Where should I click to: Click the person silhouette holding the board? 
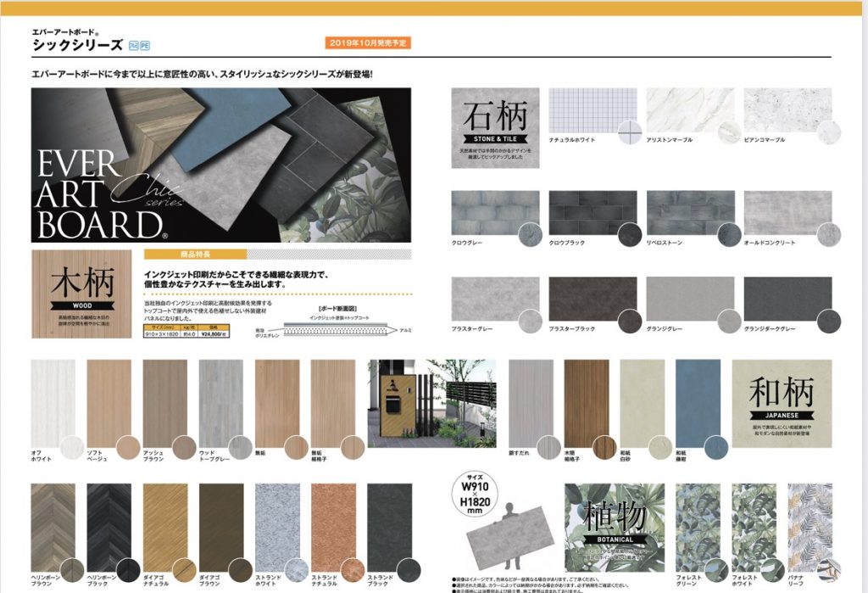coord(511,536)
